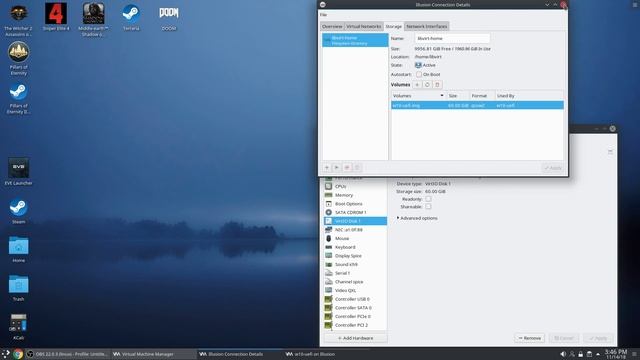Select Memory in hardware list
The image size is (640, 360).
[355, 195]
